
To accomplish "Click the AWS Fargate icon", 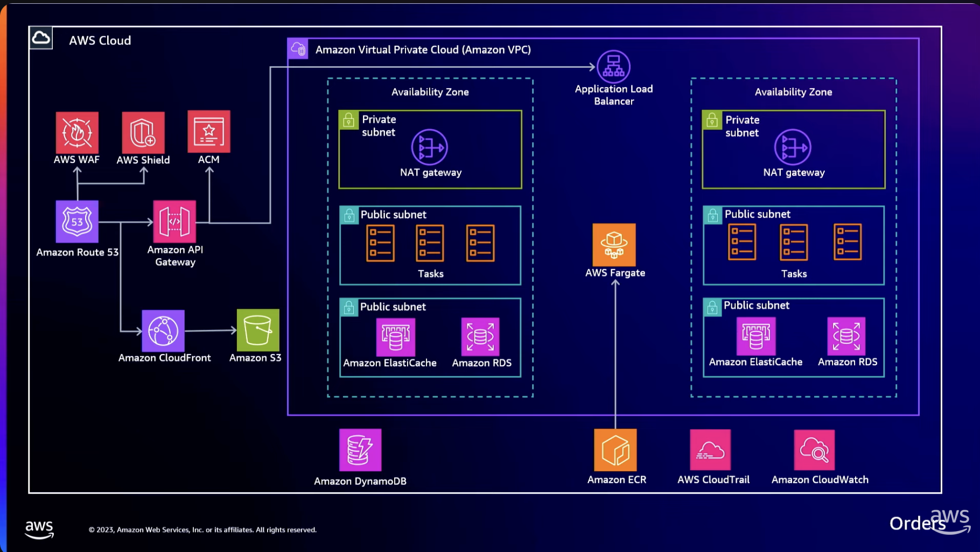I will tap(614, 243).
